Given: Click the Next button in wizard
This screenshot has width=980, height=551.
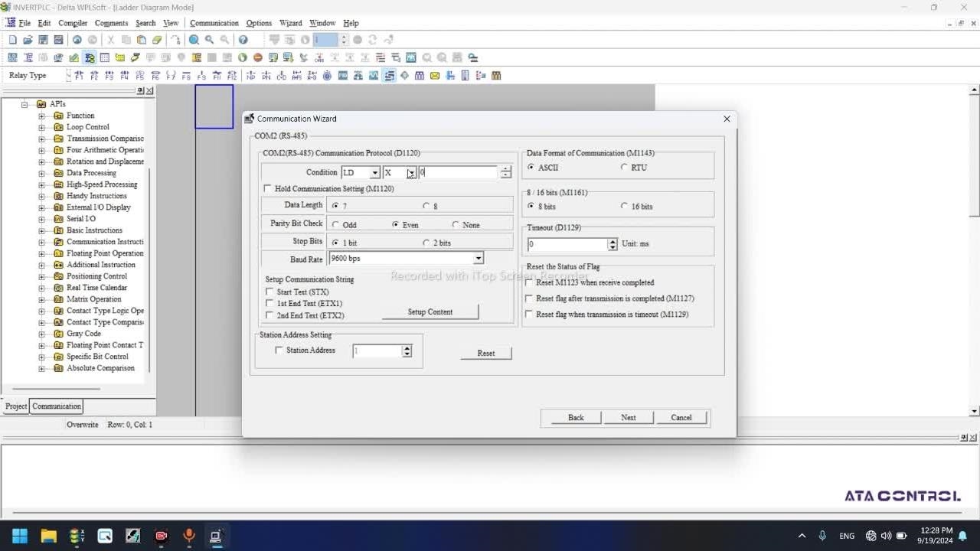Looking at the screenshot, I should pos(628,418).
